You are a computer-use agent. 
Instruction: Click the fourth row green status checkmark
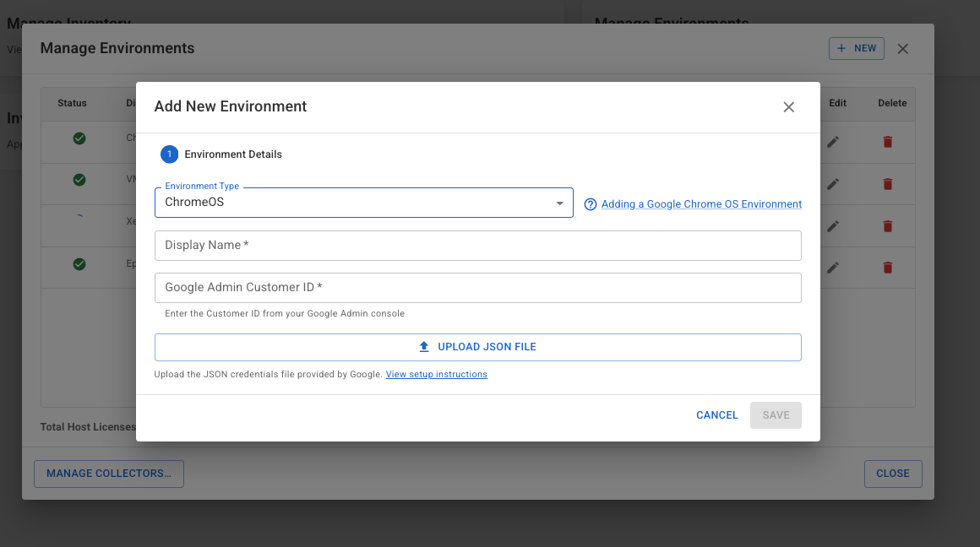click(79, 264)
